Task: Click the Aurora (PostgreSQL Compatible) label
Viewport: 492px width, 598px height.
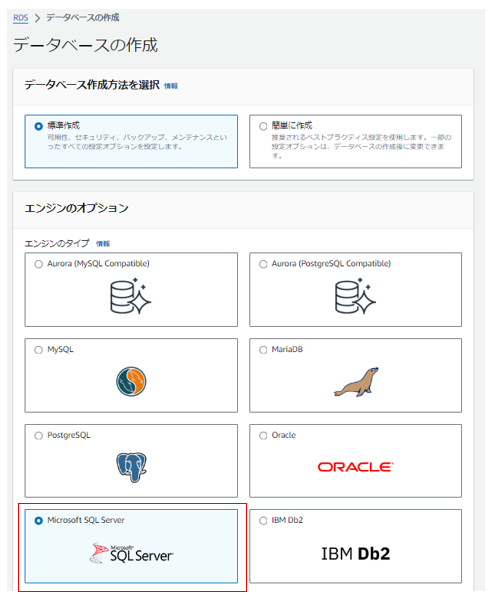Action: click(331, 264)
